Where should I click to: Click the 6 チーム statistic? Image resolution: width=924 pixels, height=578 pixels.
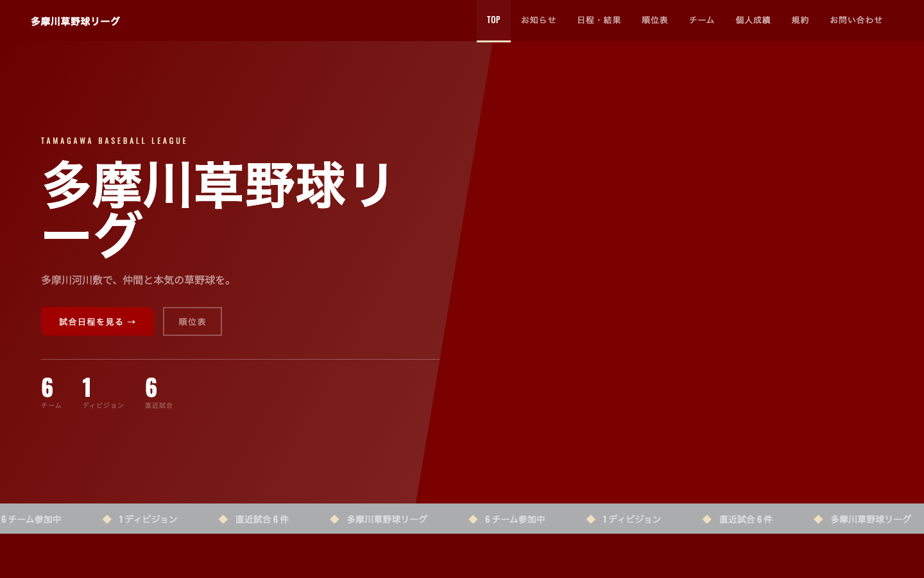pyautogui.click(x=51, y=392)
